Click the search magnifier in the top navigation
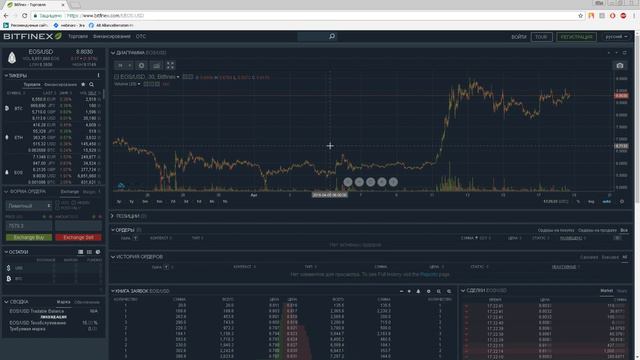640x360 pixels. [x=332, y=36]
